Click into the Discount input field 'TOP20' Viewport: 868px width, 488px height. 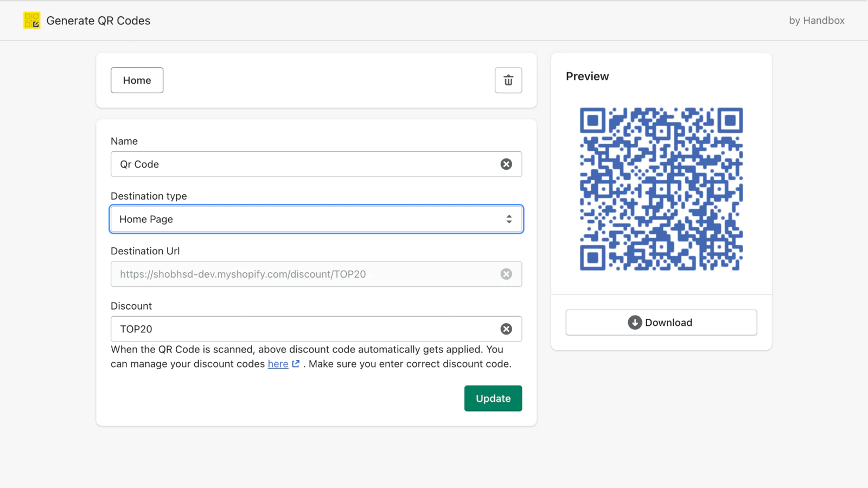[316, 329]
